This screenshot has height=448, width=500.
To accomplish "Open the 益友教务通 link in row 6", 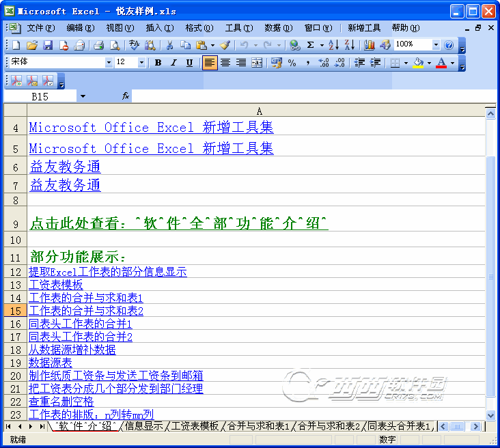I will click(65, 167).
